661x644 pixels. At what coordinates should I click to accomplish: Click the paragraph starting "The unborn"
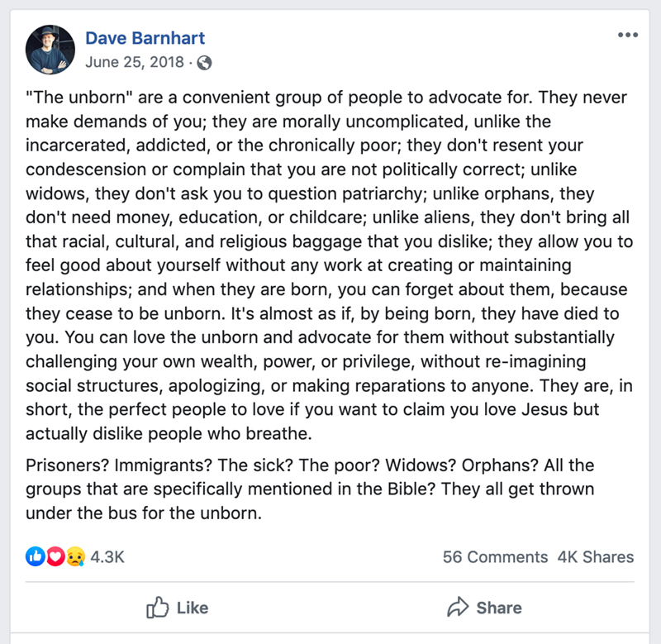click(x=329, y=265)
